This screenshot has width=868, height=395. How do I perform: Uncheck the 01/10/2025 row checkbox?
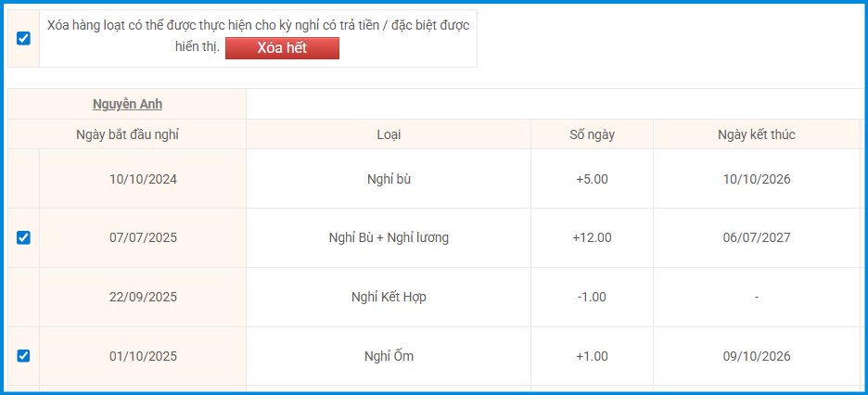pos(23,356)
